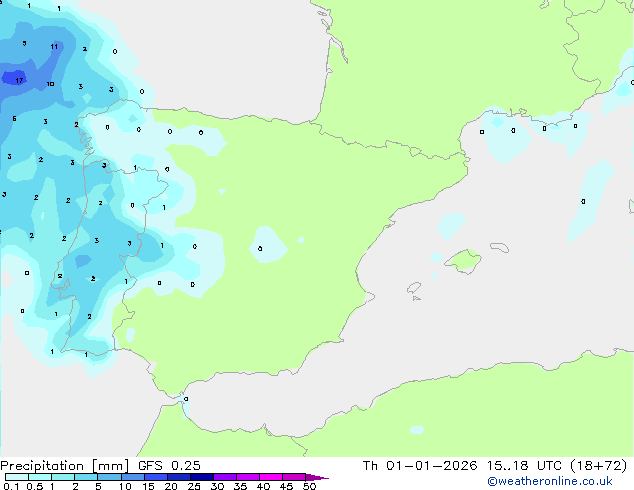Click the legend label '0.5'
Screen dimensions: 634x490
pyautogui.click(x=35, y=486)
